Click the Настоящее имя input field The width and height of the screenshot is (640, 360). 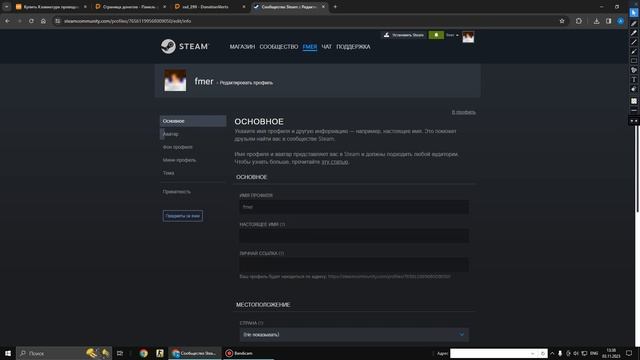(354, 236)
